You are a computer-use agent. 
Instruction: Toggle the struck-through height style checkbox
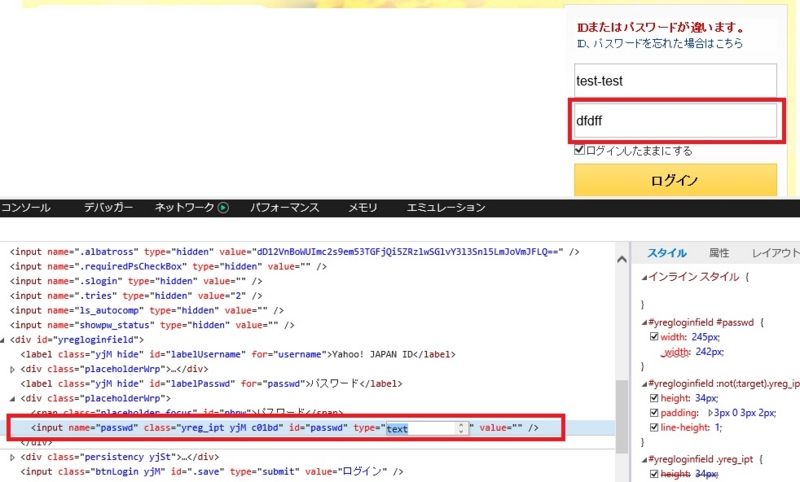pos(654,474)
